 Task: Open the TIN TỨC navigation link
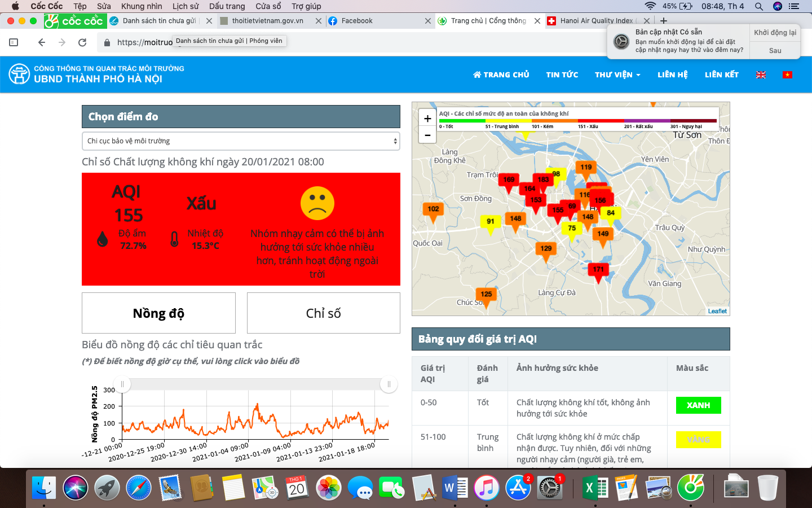(562, 75)
